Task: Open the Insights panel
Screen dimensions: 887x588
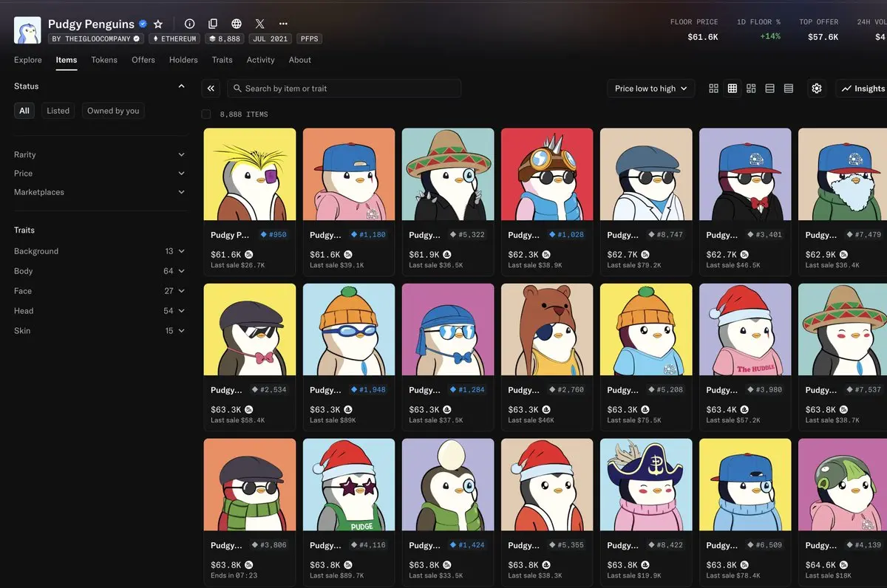Action: (x=863, y=89)
